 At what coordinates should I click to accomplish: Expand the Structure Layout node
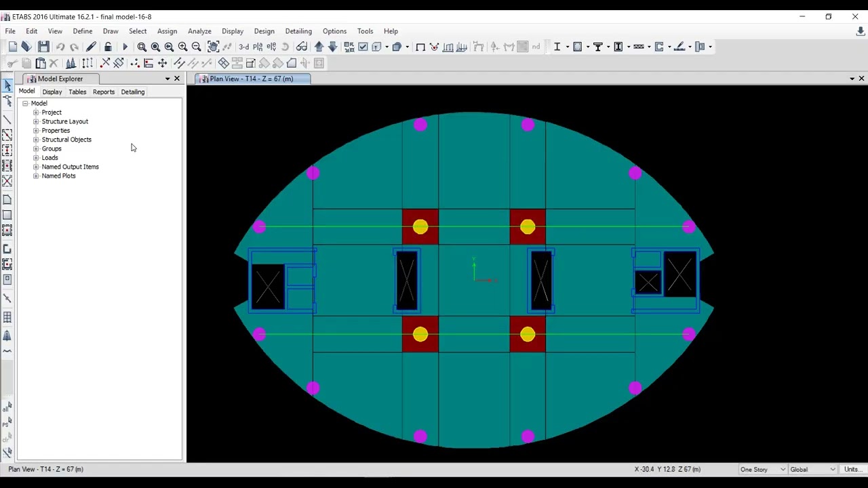(36, 121)
